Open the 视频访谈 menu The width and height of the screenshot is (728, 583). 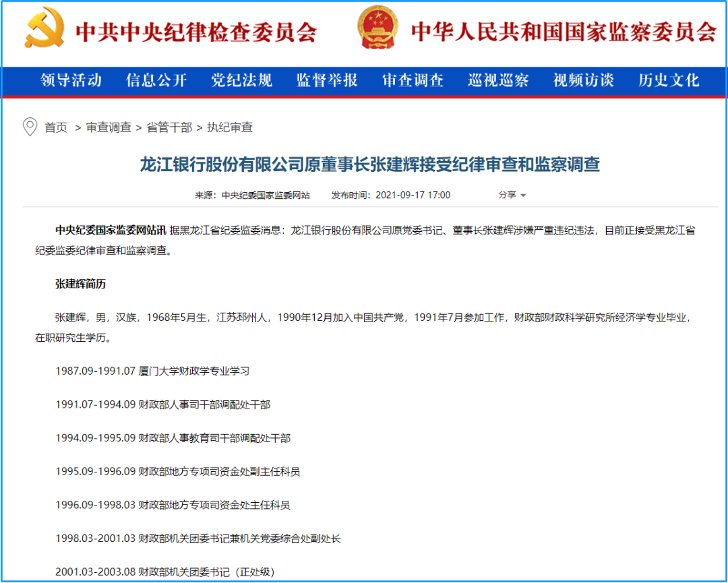coord(584,80)
